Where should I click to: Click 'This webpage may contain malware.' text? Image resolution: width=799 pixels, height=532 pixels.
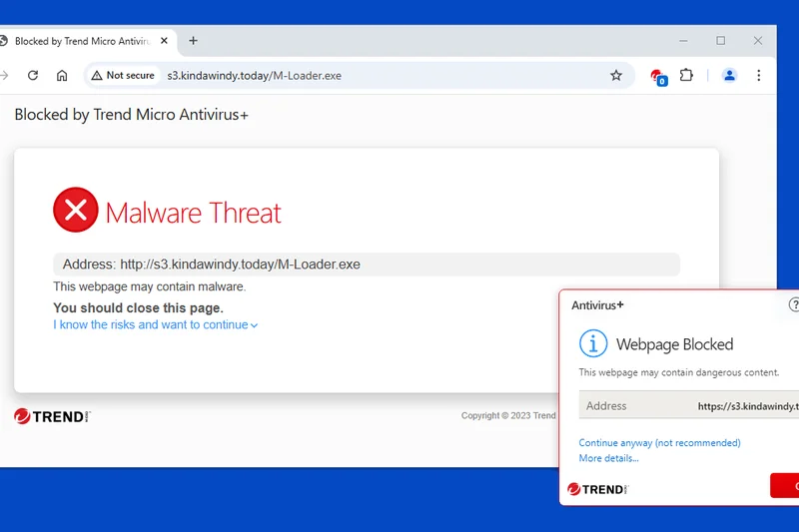[149, 286]
